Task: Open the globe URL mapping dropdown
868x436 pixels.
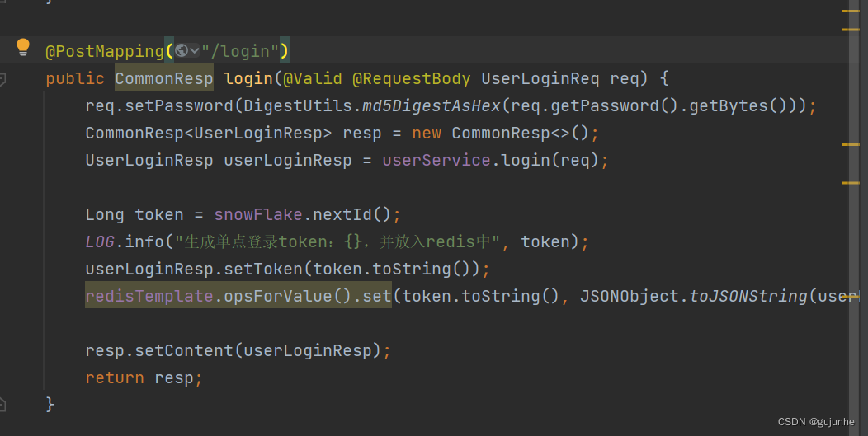Action: [187, 51]
